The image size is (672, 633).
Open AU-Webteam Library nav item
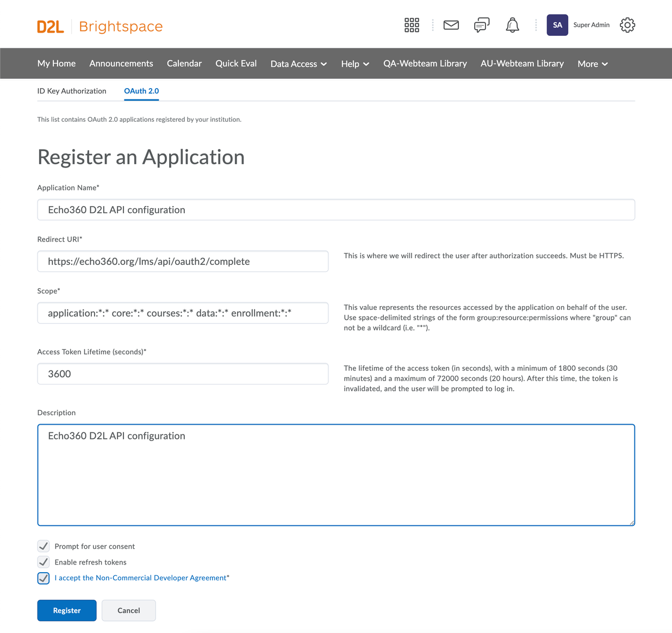click(x=522, y=63)
